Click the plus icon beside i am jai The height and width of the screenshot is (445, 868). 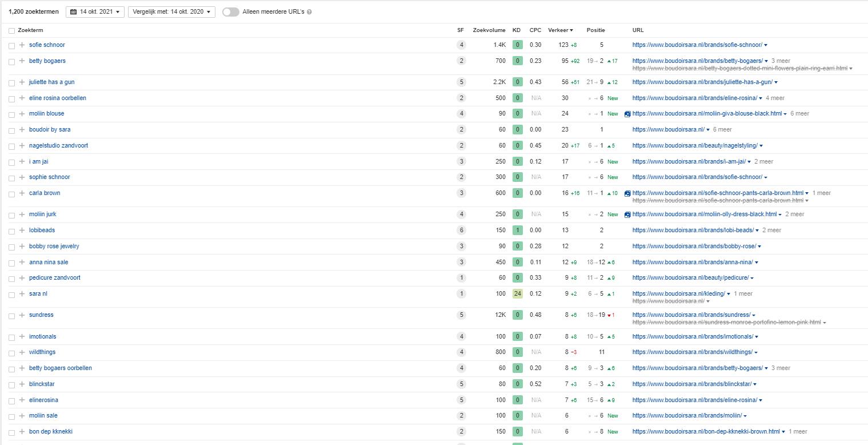click(22, 161)
